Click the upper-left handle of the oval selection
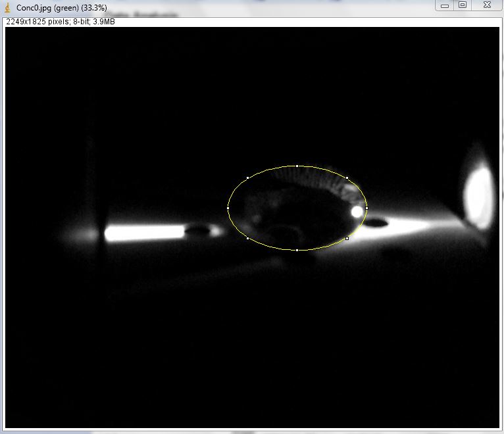The width and height of the screenshot is (504, 434). coord(248,178)
